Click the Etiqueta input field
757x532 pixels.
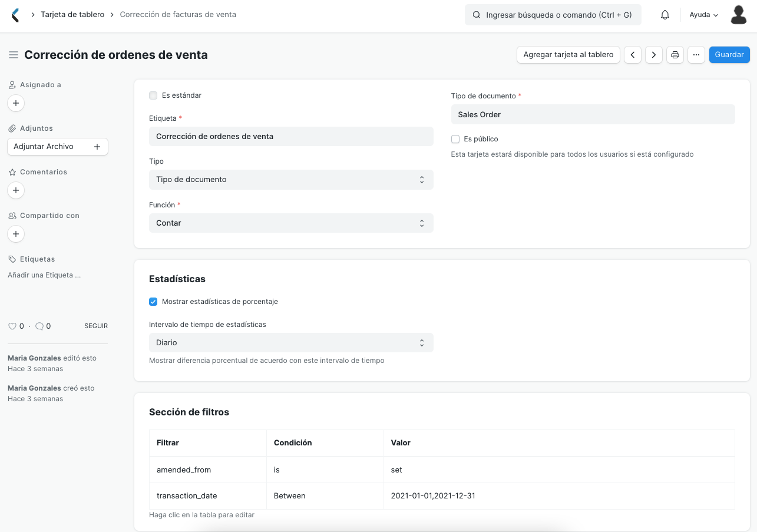(x=291, y=136)
